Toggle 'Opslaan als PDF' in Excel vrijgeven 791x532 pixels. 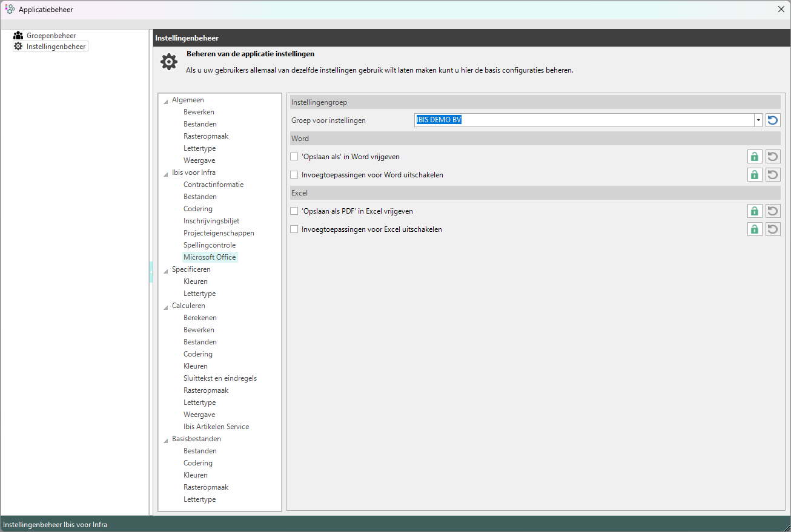[x=294, y=211]
